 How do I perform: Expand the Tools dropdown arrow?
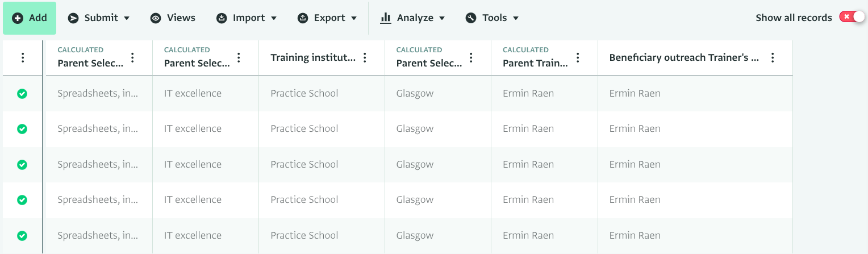pos(516,18)
